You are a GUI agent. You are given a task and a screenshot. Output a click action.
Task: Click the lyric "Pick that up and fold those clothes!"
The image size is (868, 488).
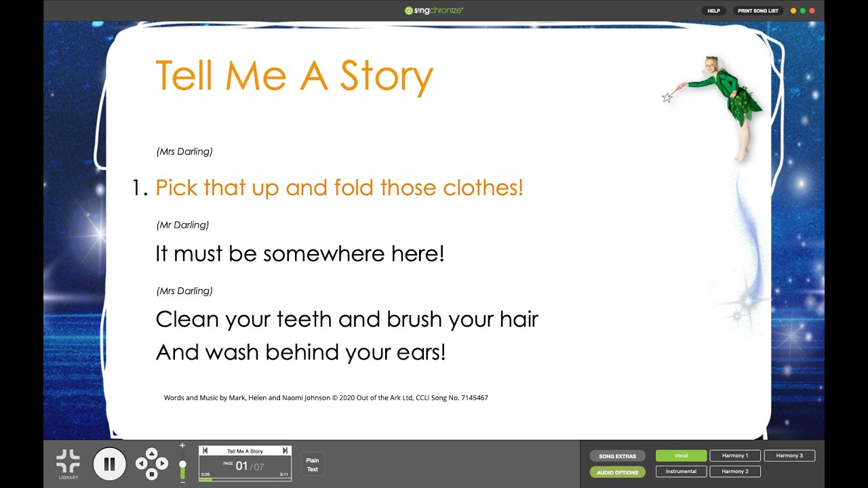point(340,188)
